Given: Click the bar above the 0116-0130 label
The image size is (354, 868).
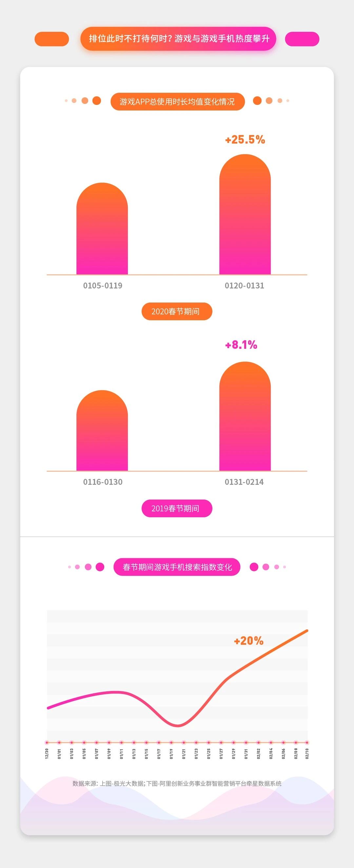Looking at the screenshot, I should [x=102, y=431].
